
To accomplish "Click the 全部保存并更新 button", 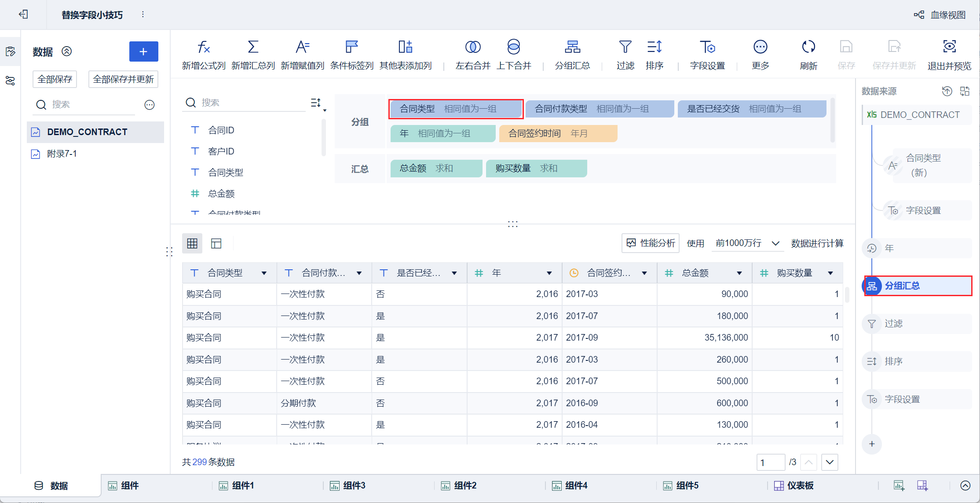I will pyautogui.click(x=123, y=79).
